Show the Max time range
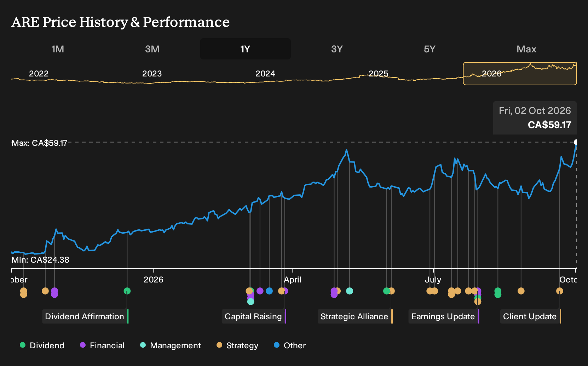The height and width of the screenshot is (366, 588). click(x=526, y=49)
